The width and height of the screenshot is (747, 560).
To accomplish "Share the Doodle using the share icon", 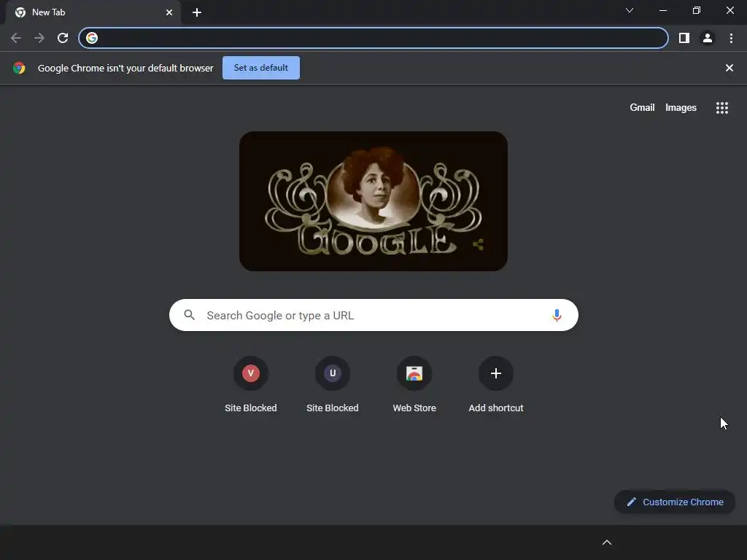I will pyautogui.click(x=479, y=245).
